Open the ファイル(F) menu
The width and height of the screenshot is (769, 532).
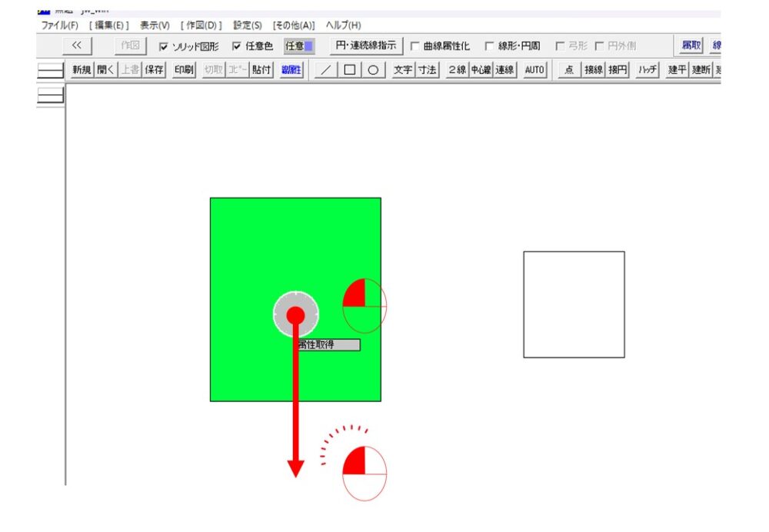point(59,25)
